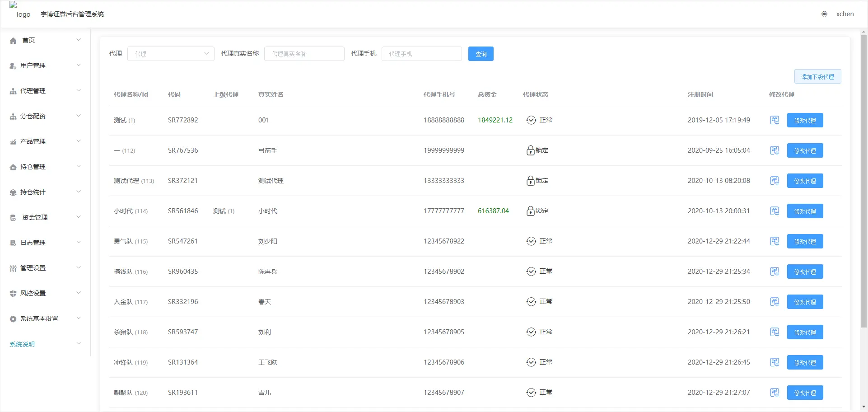
Task: Click the icon left of 修改代理 for SR772892
Action: [x=775, y=120]
